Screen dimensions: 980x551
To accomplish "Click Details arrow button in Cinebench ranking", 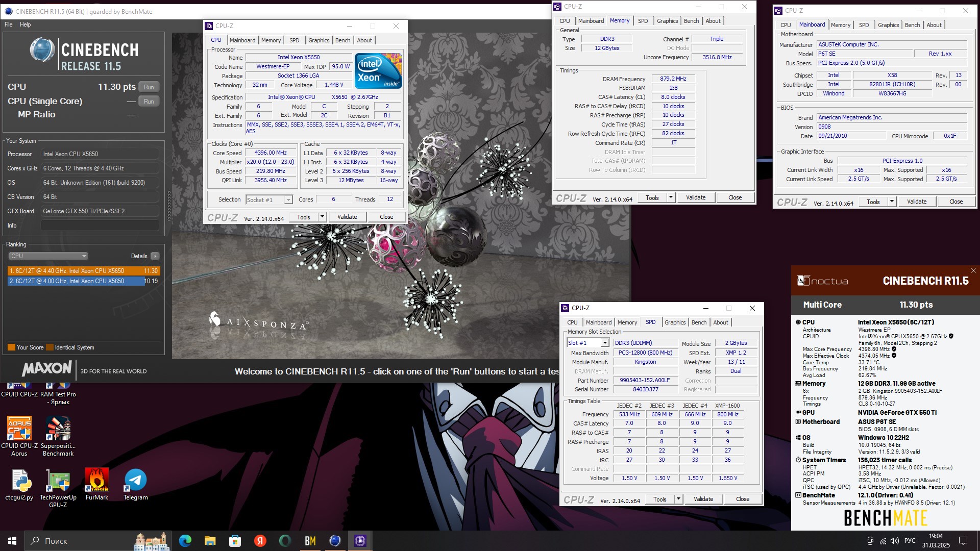I will 155,256.
